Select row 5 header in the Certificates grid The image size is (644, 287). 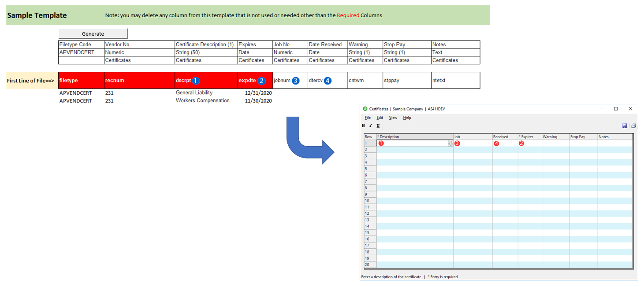coord(369,169)
